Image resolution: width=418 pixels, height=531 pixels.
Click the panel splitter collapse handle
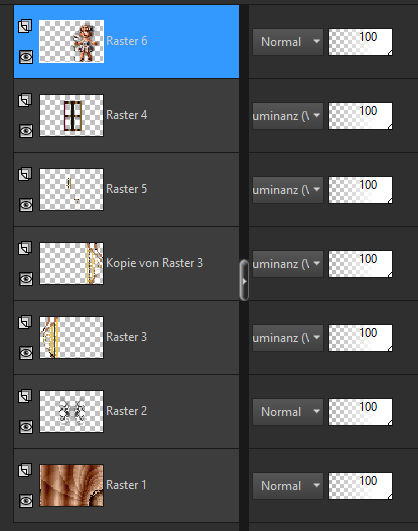(x=244, y=280)
